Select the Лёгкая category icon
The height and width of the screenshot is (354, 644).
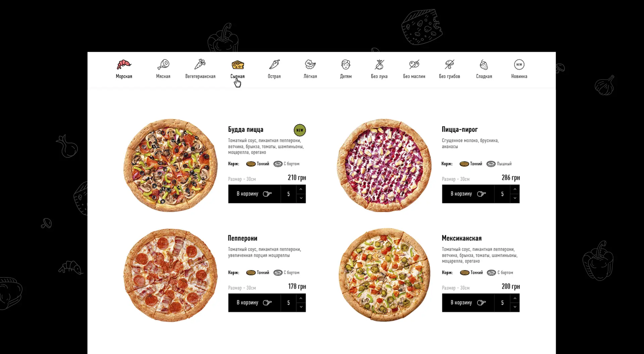[310, 64]
